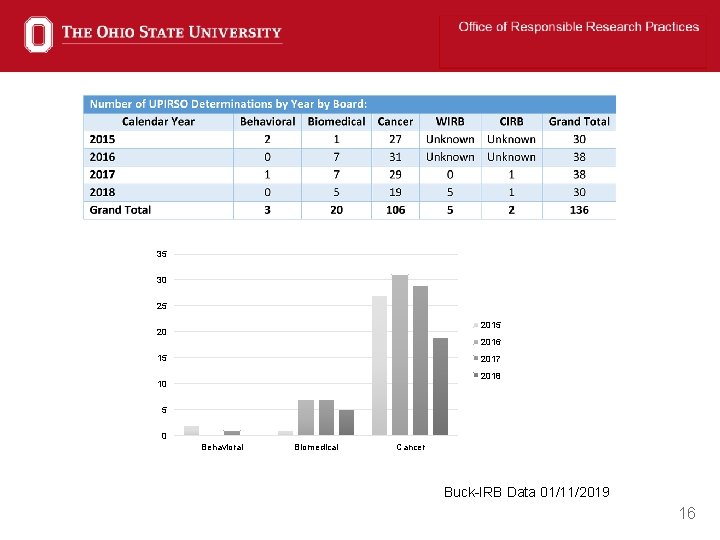Click the 2017 legend label text
720x540 pixels.
[x=490, y=359]
